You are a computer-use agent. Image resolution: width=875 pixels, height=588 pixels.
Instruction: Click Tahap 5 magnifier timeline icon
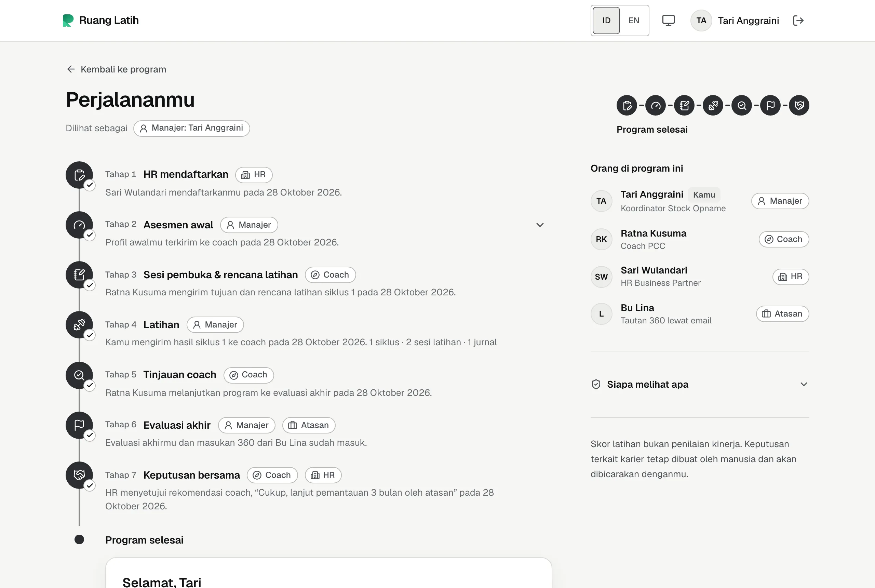[x=79, y=375]
